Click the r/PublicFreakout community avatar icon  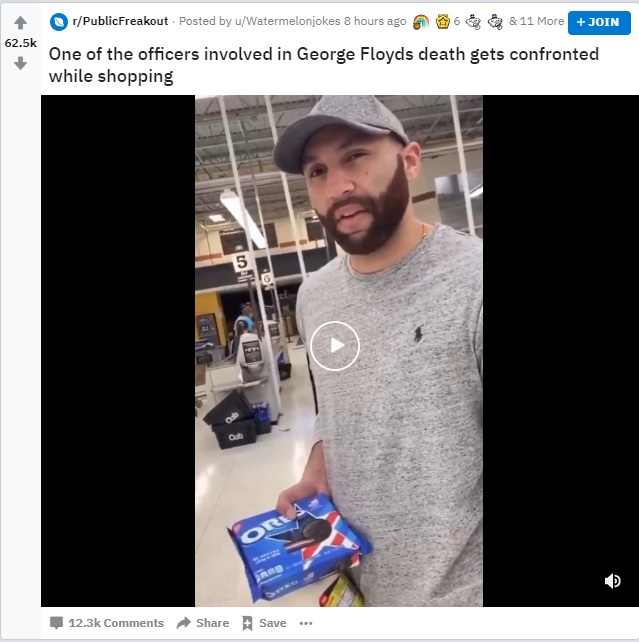[59, 22]
